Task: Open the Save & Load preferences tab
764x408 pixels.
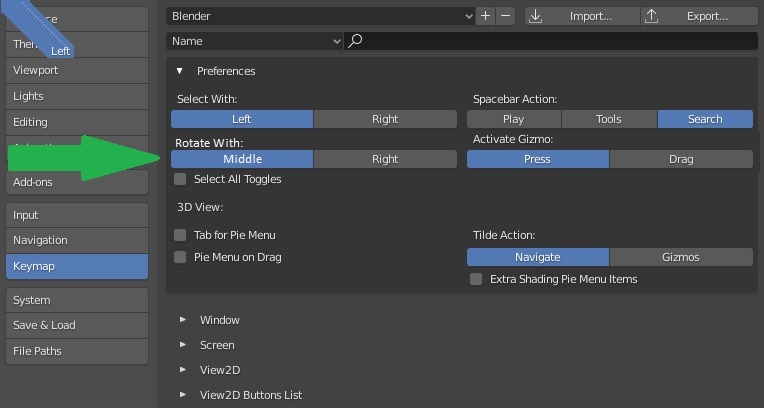Action: (x=77, y=325)
